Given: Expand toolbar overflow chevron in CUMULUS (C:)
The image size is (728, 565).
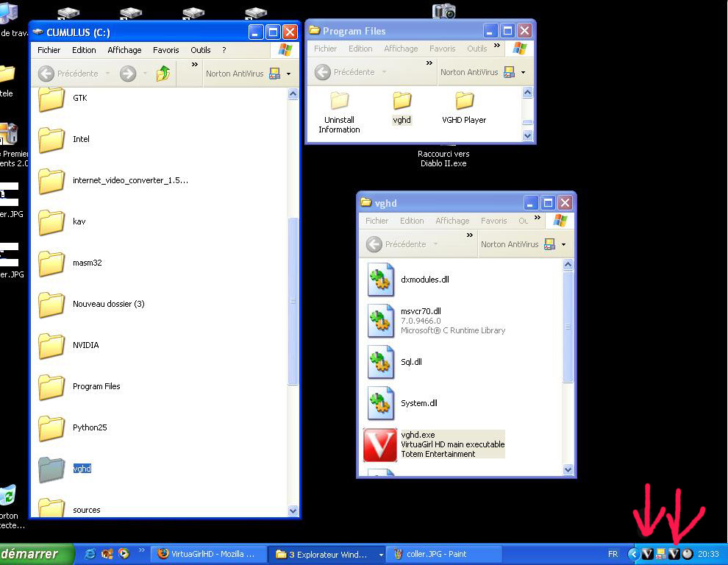Looking at the screenshot, I should 195,65.
